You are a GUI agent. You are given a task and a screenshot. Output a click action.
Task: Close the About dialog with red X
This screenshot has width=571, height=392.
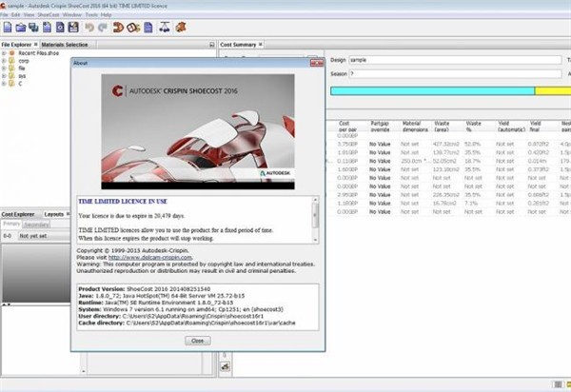click(x=317, y=63)
